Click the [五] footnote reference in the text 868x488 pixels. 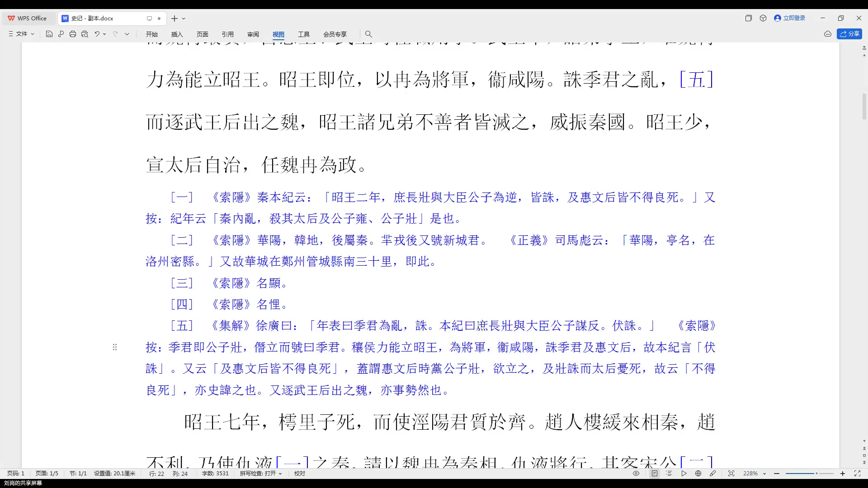(x=696, y=80)
